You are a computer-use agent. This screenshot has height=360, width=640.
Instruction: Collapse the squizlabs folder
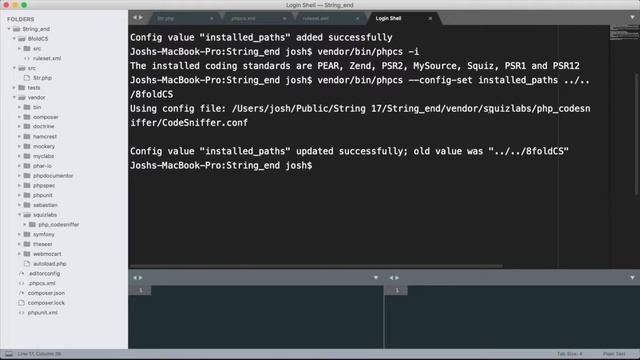click(19, 215)
